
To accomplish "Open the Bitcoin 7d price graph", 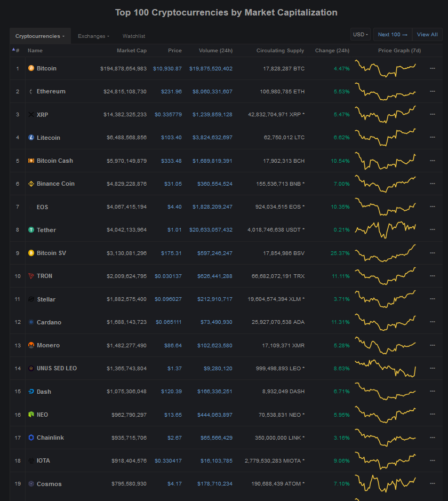I will pos(386,68).
